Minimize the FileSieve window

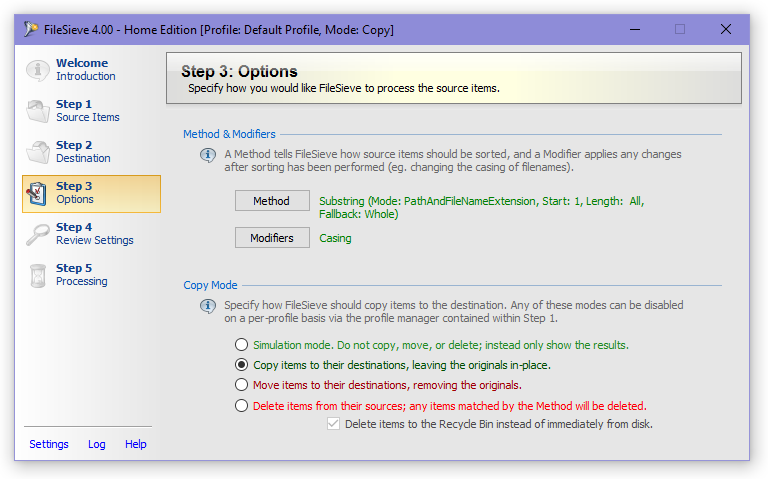click(x=635, y=29)
